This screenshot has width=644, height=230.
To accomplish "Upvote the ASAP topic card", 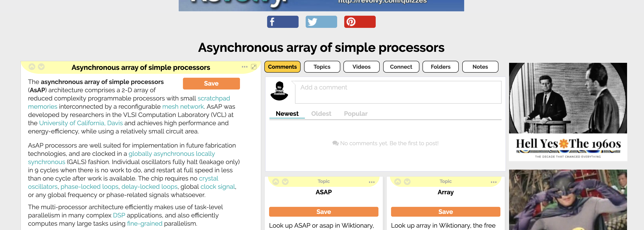I will (276, 182).
